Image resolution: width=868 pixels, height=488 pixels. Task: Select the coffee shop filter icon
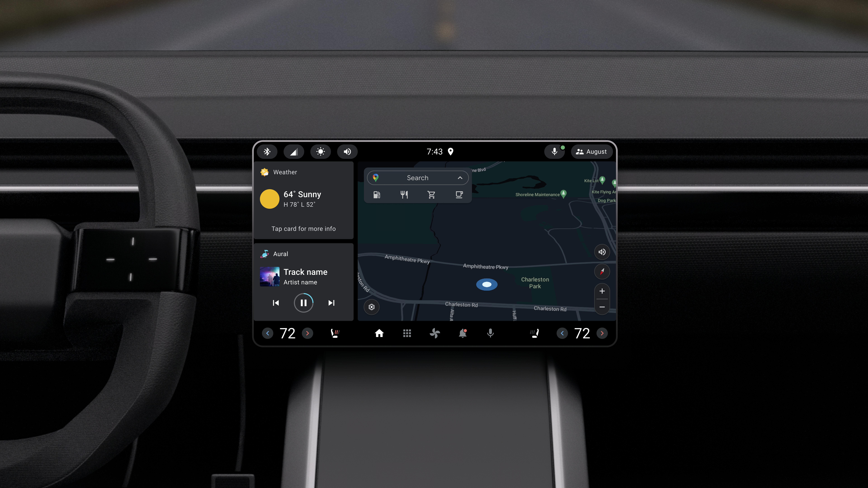(459, 195)
